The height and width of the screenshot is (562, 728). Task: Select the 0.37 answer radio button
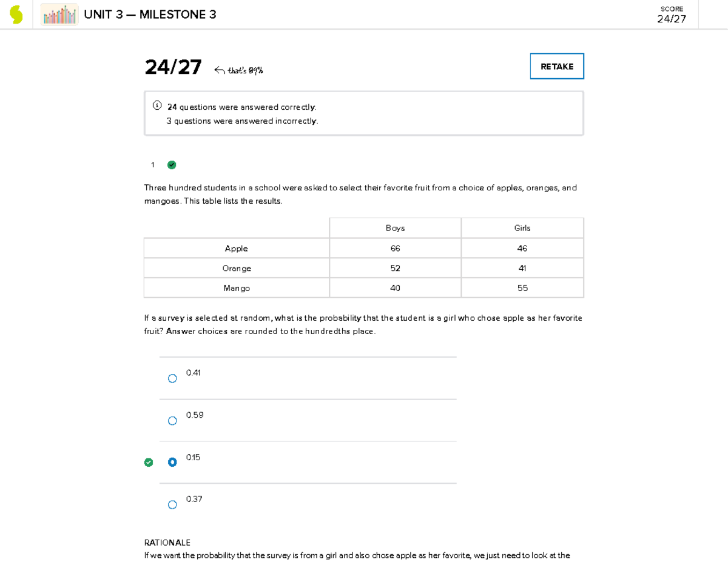point(172,504)
